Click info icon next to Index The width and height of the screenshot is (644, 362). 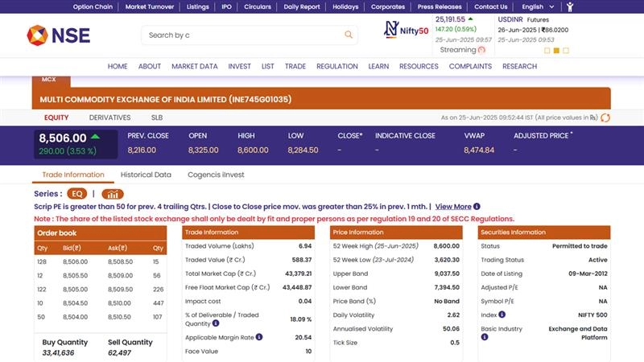tap(502, 315)
